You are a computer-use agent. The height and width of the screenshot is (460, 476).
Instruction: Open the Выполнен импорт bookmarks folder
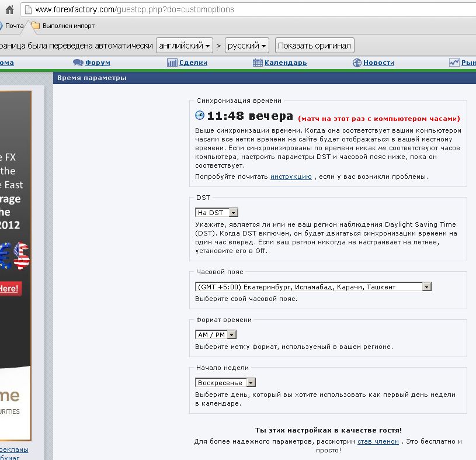click(62, 26)
